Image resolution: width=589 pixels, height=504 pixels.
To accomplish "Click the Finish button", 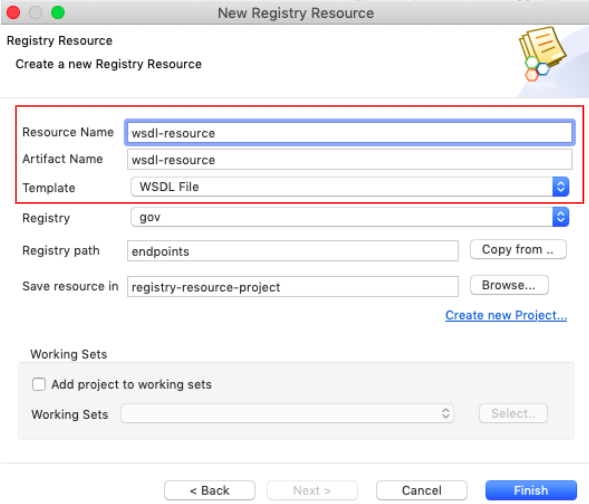I will [x=531, y=490].
